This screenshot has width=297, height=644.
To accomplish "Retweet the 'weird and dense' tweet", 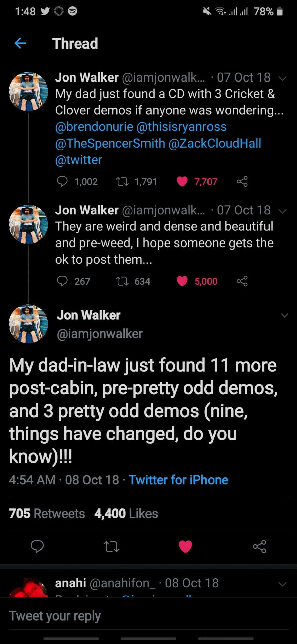I will click(122, 281).
